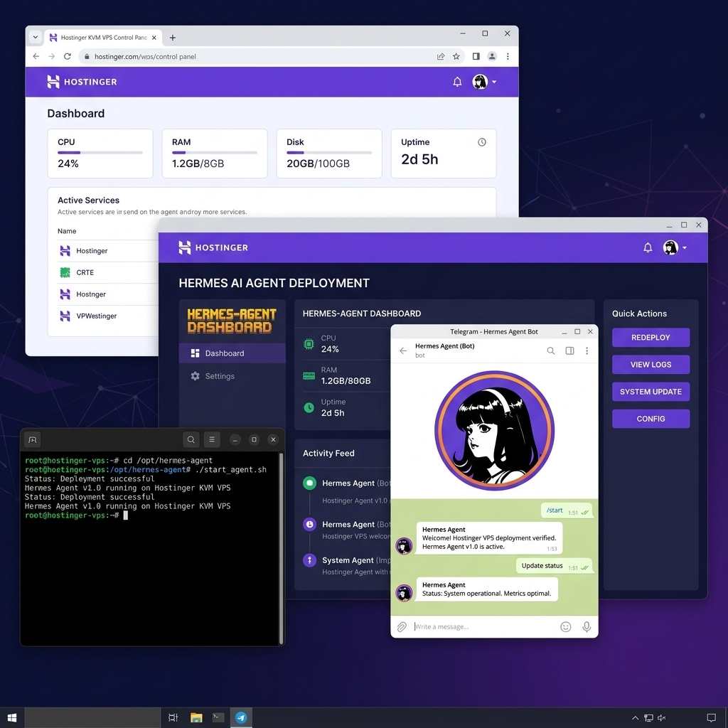Go back in the Telegram chat
728x728 pixels.
(403, 350)
